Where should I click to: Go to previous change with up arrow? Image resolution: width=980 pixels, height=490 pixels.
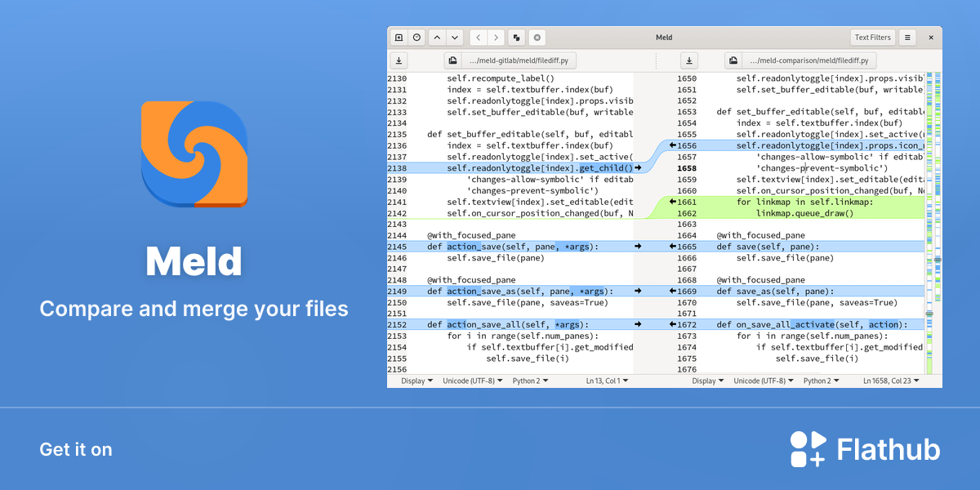437,38
